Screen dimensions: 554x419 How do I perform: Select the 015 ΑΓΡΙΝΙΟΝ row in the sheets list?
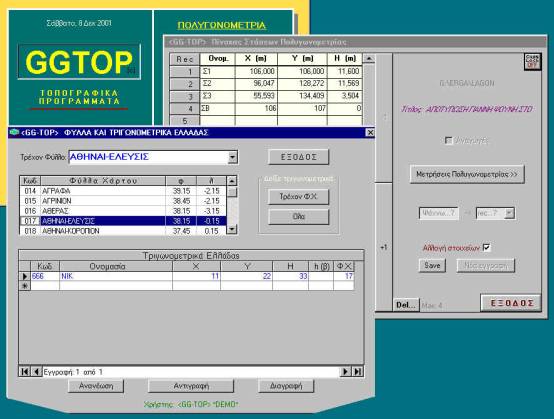click(123, 201)
